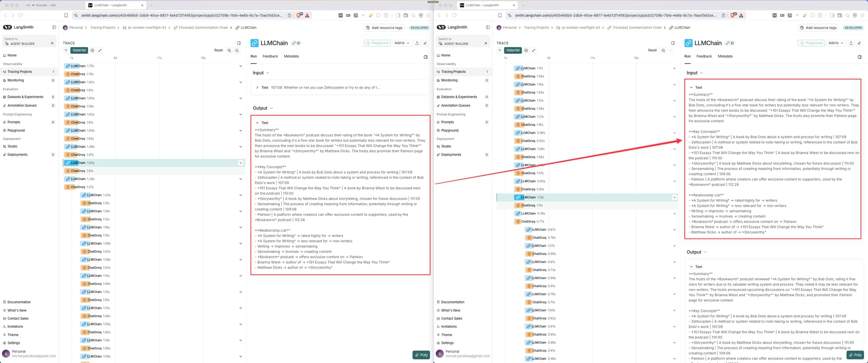
Task: Open the Polly assistant in right window
Action: pos(855,355)
